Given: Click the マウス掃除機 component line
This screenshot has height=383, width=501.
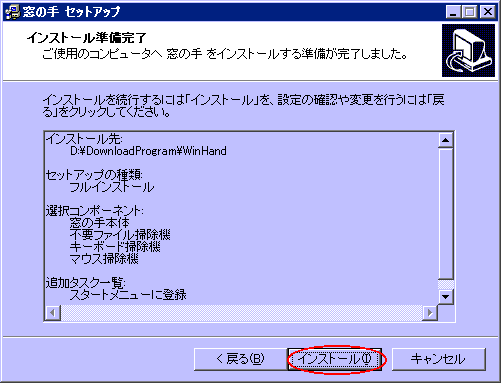Looking at the screenshot, I should click(x=104, y=259).
